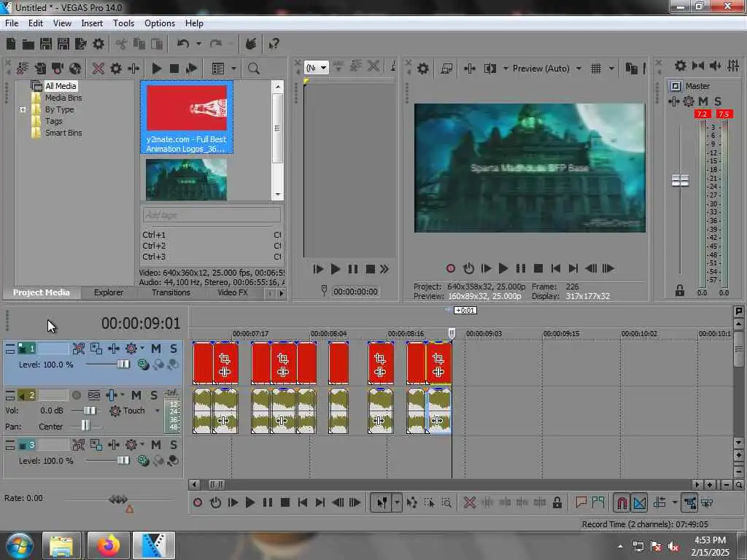Click the Record button in timeline transport

coord(198,502)
